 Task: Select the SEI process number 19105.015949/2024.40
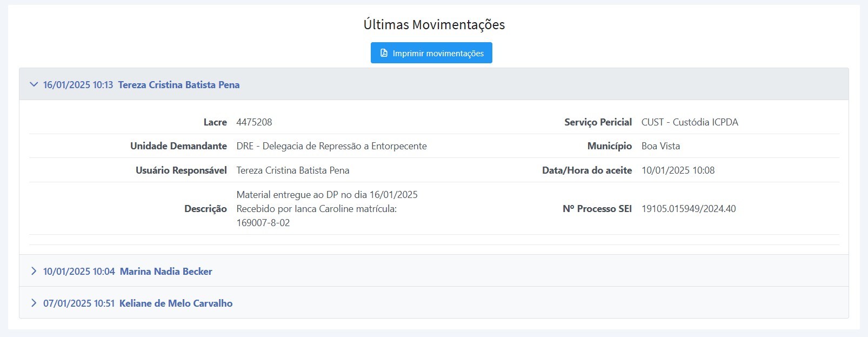(689, 209)
